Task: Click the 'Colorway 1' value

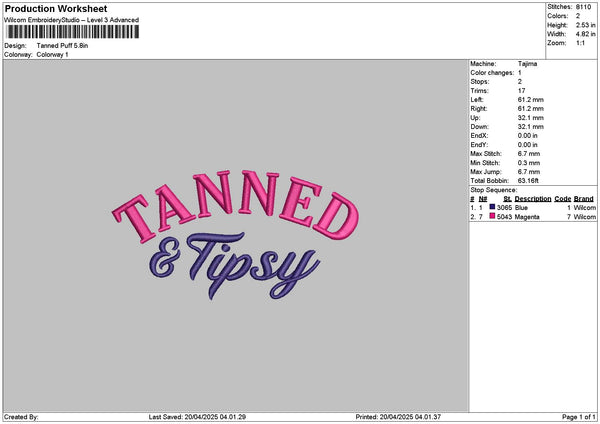Action: (x=52, y=55)
